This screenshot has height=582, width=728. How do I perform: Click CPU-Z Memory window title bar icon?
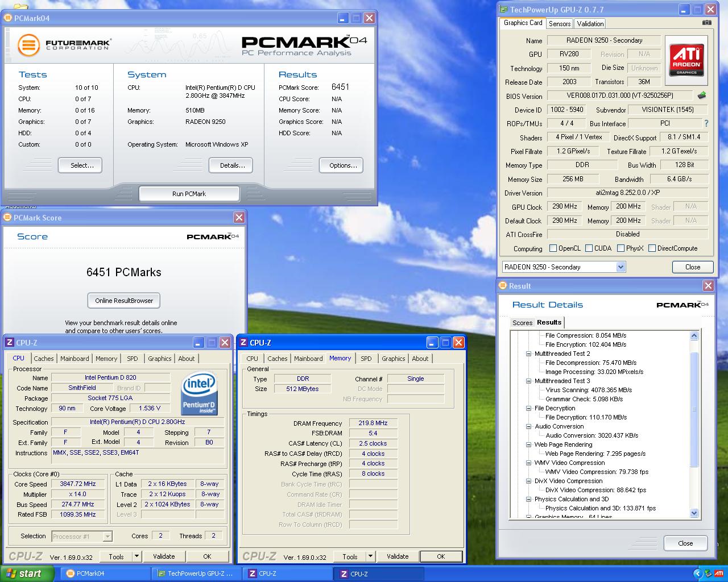(244, 342)
